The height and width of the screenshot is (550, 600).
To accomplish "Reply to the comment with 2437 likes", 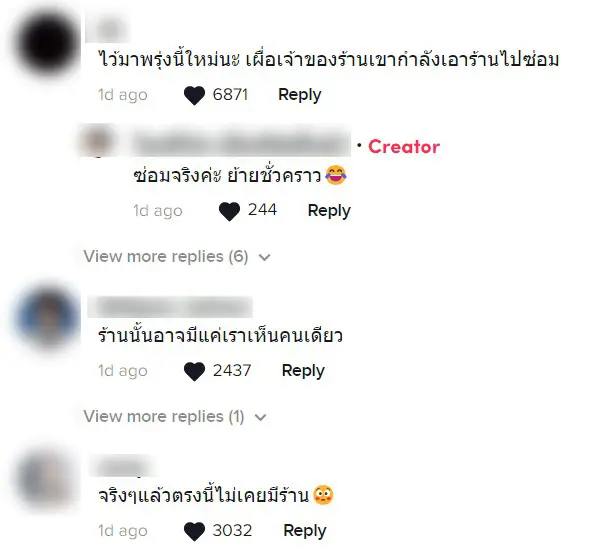I will tap(303, 371).
